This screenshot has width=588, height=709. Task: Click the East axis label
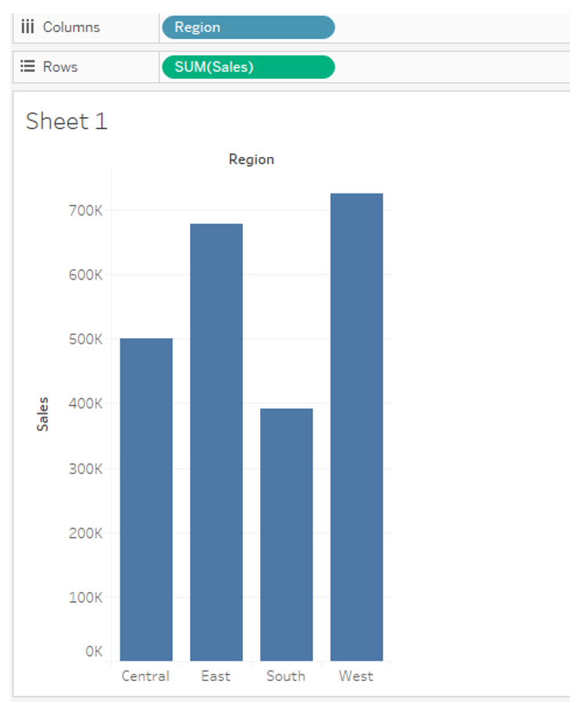[216, 676]
